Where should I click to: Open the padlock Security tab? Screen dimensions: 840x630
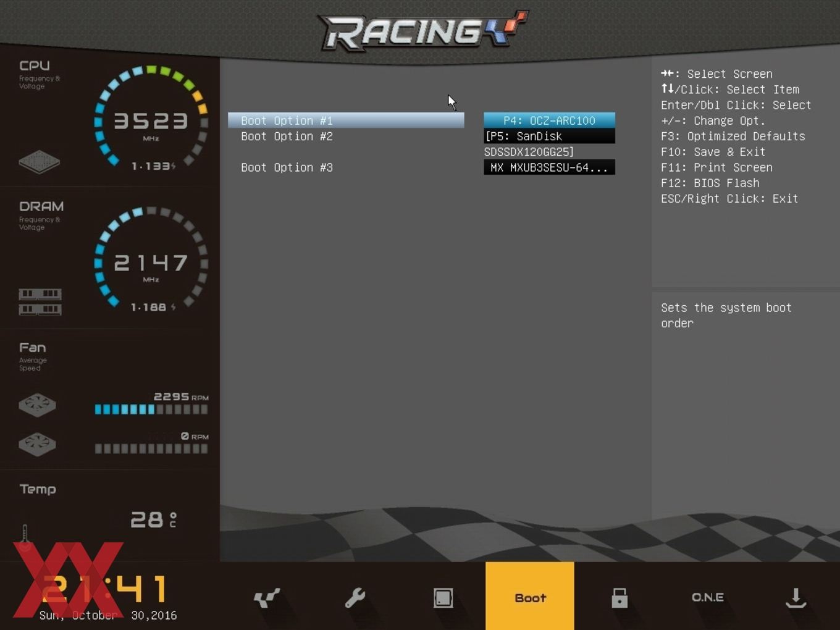point(619,597)
